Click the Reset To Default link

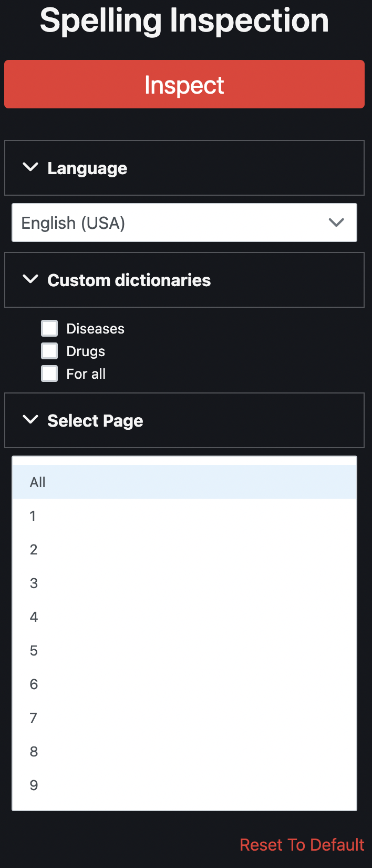302,844
